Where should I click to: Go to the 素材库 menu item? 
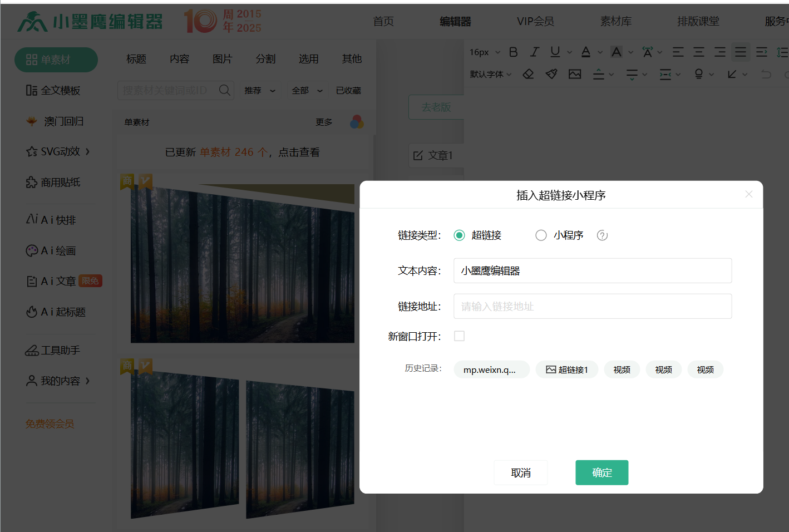click(615, 21)
